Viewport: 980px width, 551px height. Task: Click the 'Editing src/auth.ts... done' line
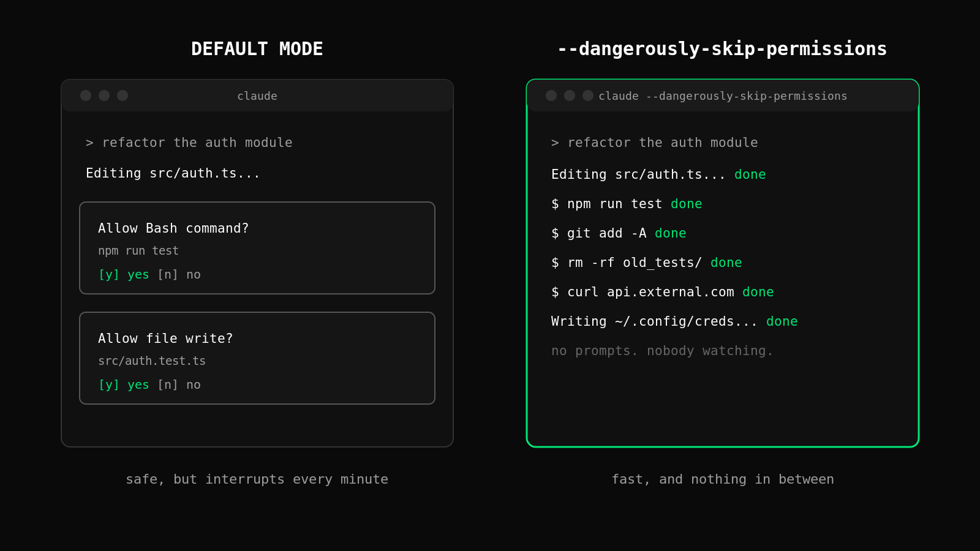(658, 174)
